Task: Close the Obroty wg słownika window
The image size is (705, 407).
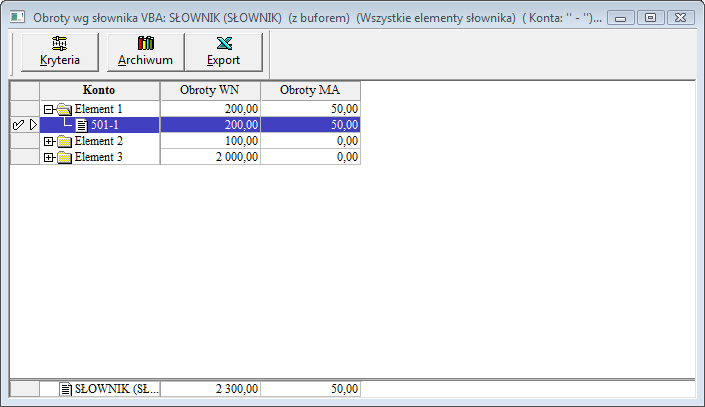Action: point(681,18)
